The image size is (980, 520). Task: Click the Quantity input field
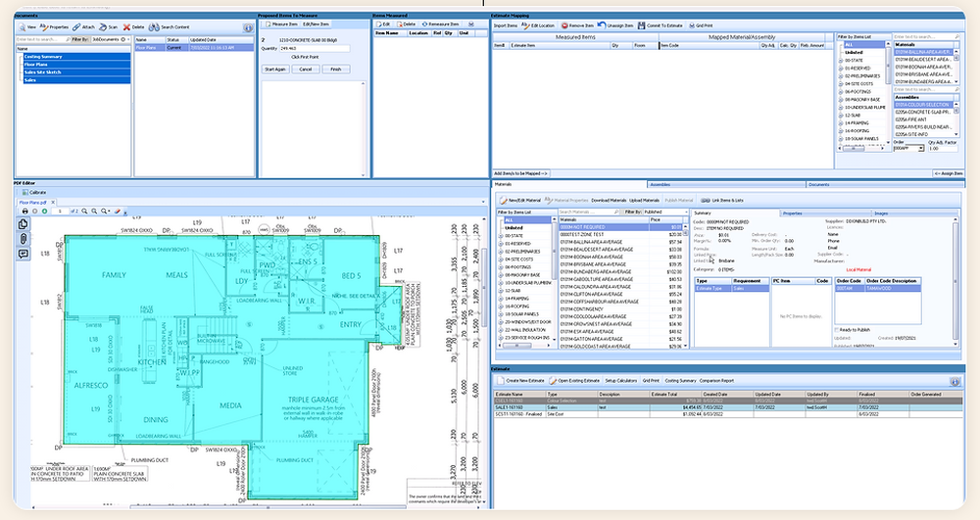tap(315, 48)
